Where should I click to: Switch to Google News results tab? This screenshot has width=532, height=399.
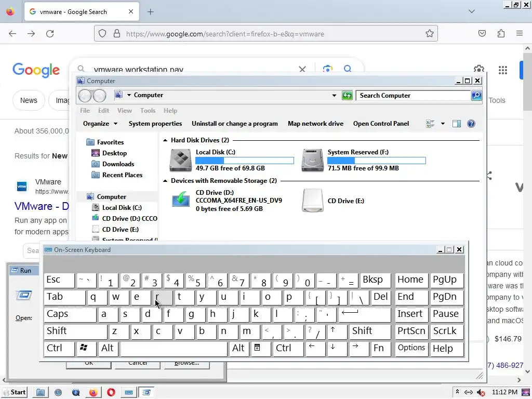coord(29,100)
